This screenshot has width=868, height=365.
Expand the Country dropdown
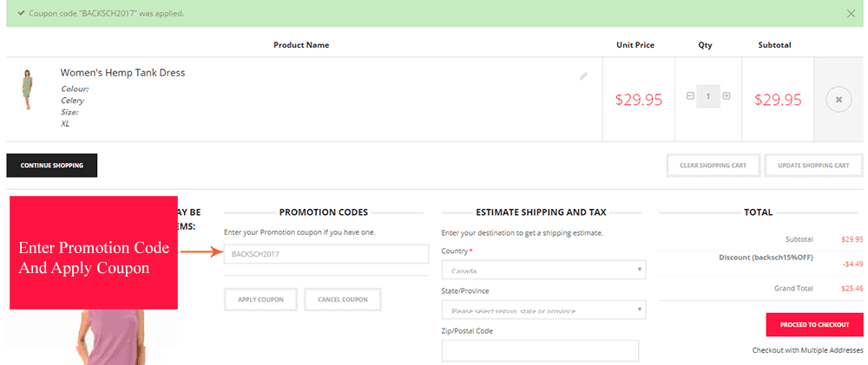point(543,270)
